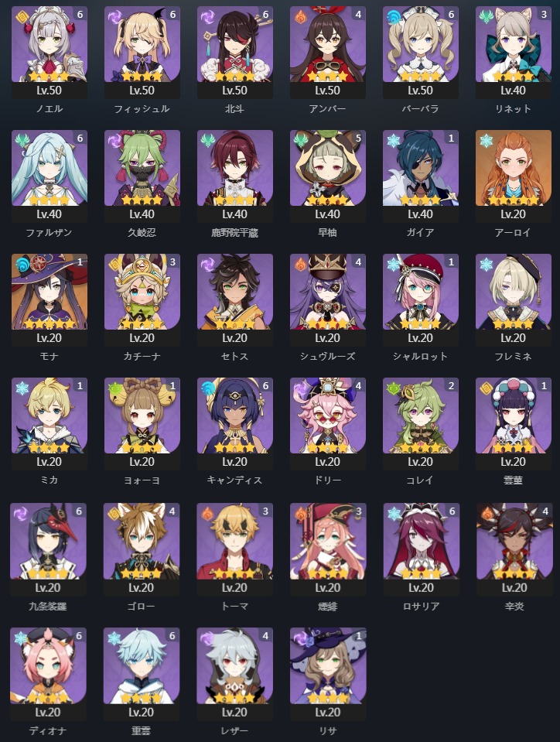
Task: Click the Electro element icon on 九条裟羅
Action: pos(22,514)
